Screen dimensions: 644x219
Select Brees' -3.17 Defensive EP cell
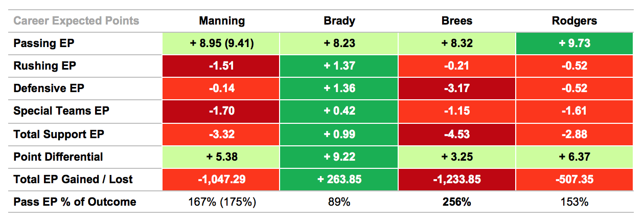(456, 89)
